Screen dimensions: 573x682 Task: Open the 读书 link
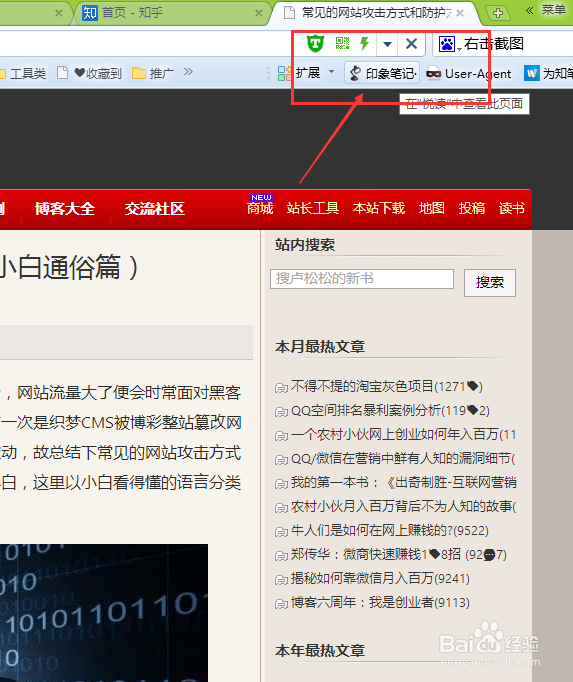pyautogui.click(x=512, y=209)
